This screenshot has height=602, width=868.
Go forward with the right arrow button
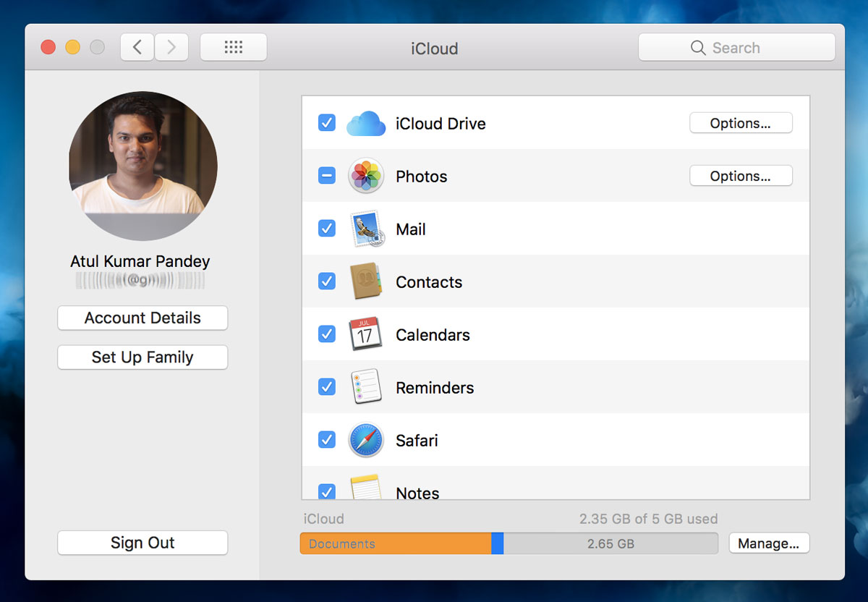(171, 48)
